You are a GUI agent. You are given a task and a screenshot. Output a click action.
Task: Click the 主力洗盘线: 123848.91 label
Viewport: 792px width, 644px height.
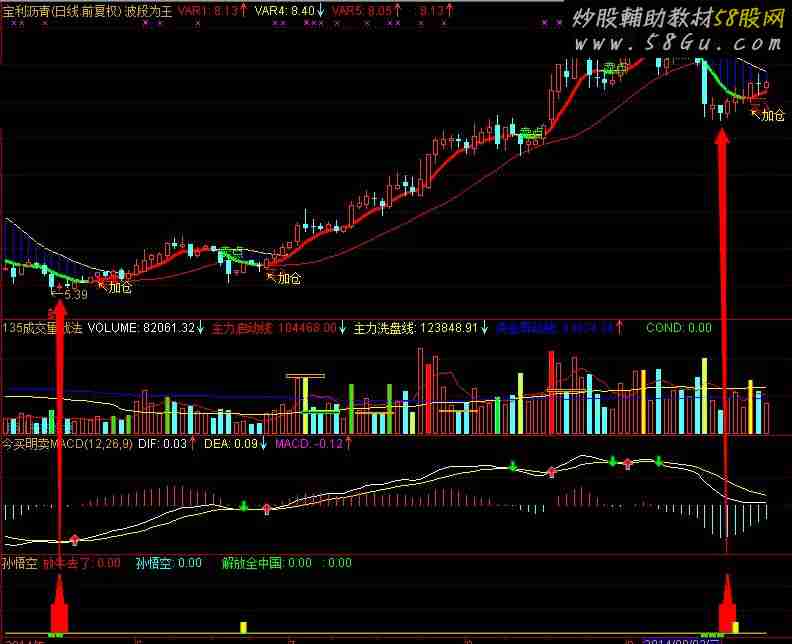pyautogui.click(x=421, y=328)
